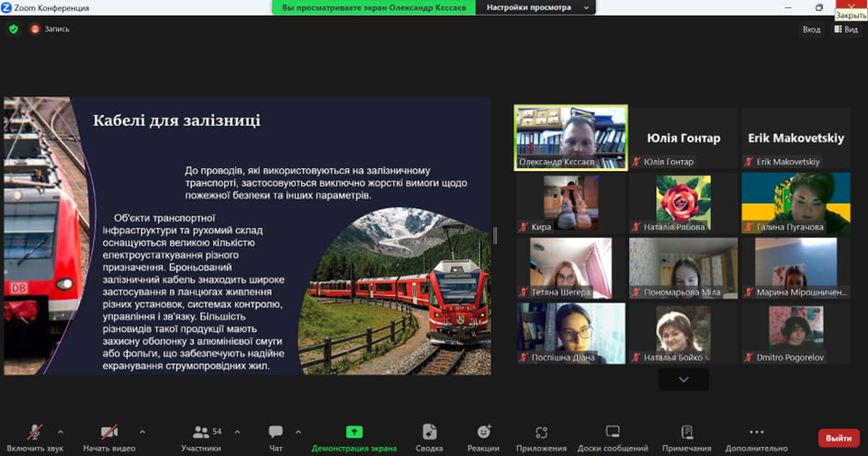Click the Запись recording indicator

click(49, 29)
